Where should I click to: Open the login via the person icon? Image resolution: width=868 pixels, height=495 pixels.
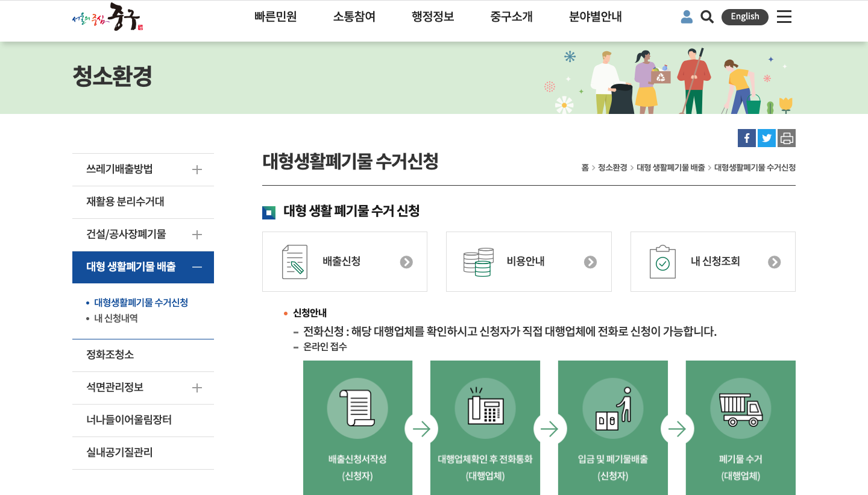coord(687,17)
